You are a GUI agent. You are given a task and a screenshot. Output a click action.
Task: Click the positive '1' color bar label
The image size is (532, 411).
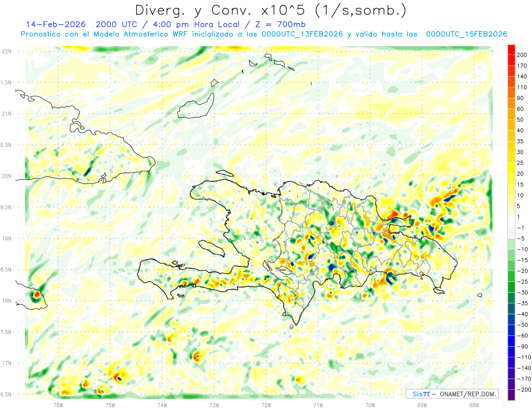[519, 217]
